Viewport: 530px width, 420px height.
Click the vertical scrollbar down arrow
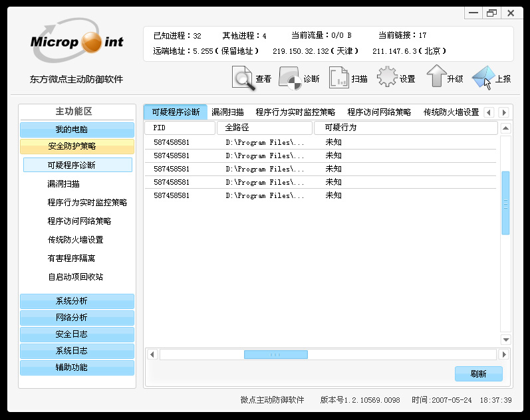505,340
